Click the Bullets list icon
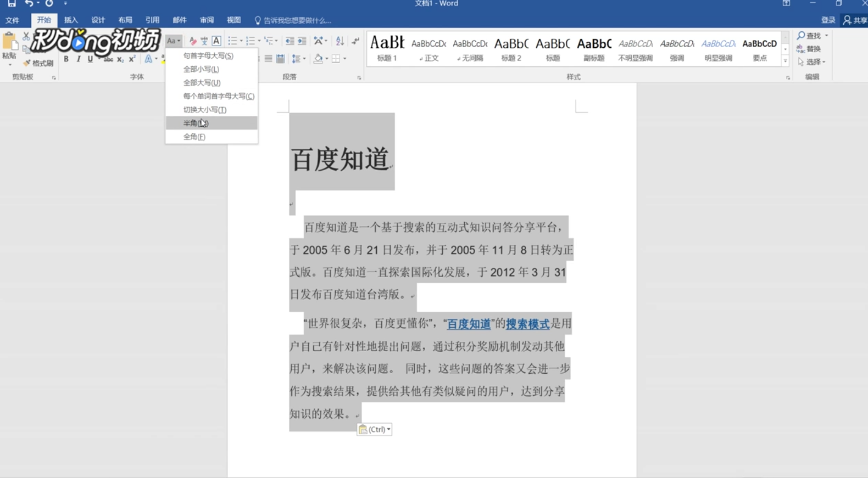 click(232, 41)
